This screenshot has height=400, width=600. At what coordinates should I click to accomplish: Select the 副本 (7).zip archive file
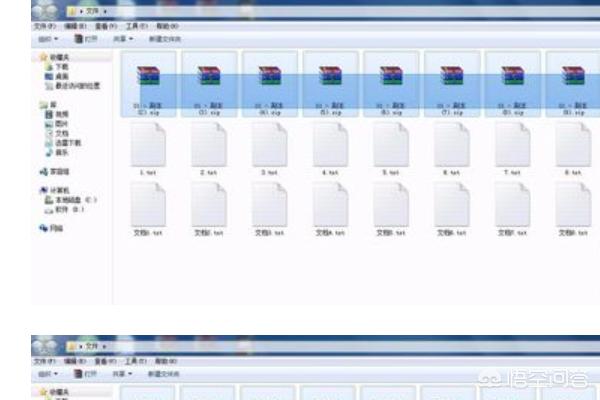pos(452,84)
